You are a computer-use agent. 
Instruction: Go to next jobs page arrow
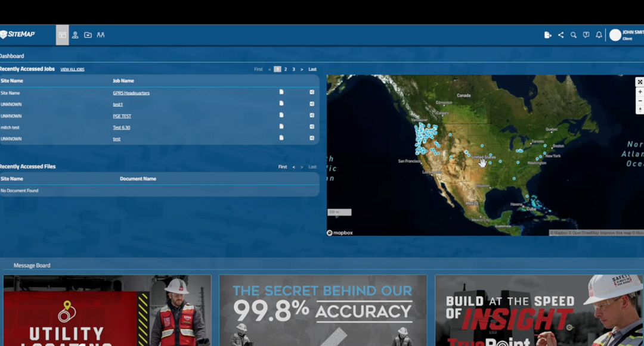point(302,69)
